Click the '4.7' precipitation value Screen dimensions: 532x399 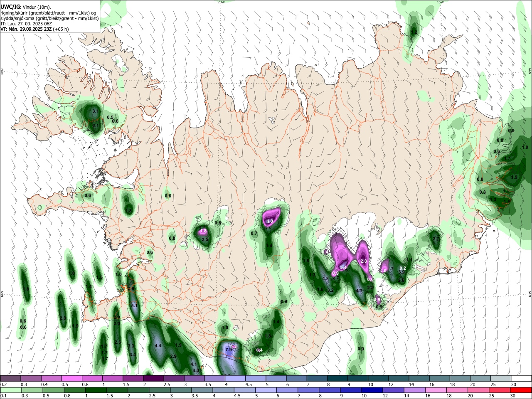click(360, 291)
